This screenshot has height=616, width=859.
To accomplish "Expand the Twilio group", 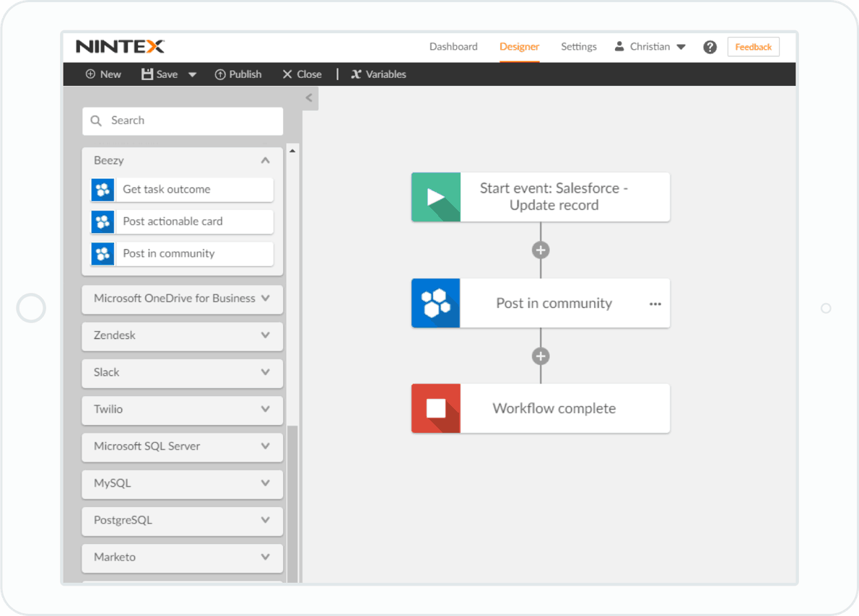I will (x=183, y=410).
